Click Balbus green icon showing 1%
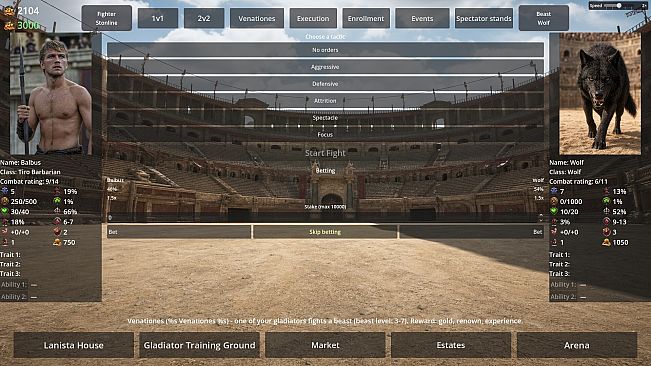 tap(57, 201)
